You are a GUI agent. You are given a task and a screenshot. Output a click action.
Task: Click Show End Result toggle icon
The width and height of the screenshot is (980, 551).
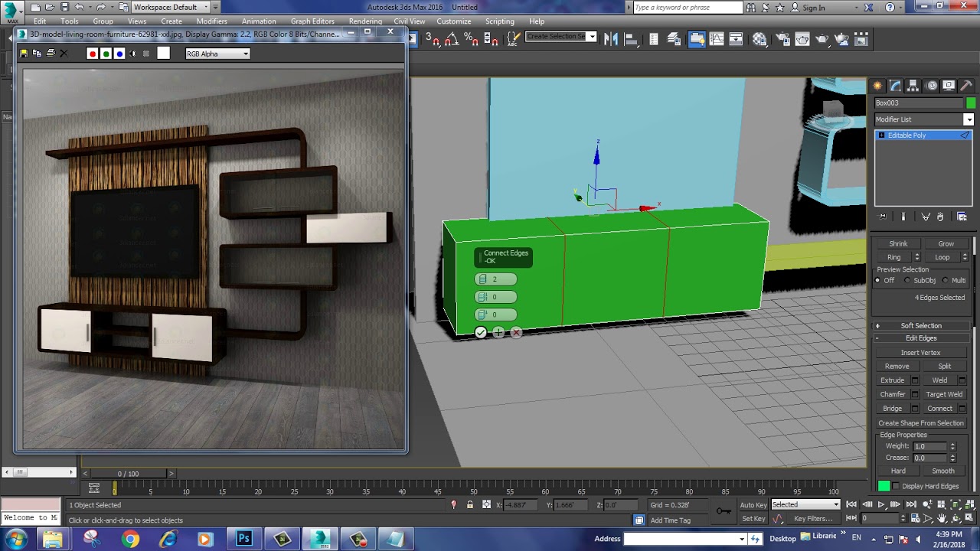903,217
